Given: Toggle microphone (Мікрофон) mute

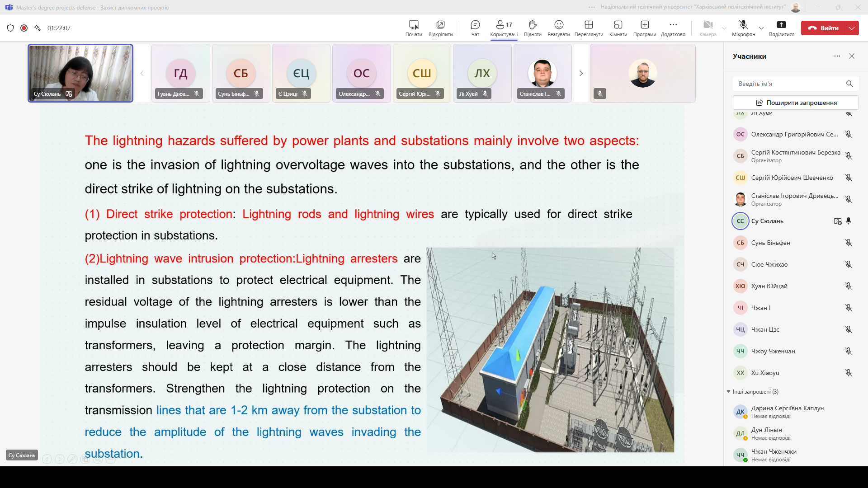Looking at the screenshot, I should 743,28.
